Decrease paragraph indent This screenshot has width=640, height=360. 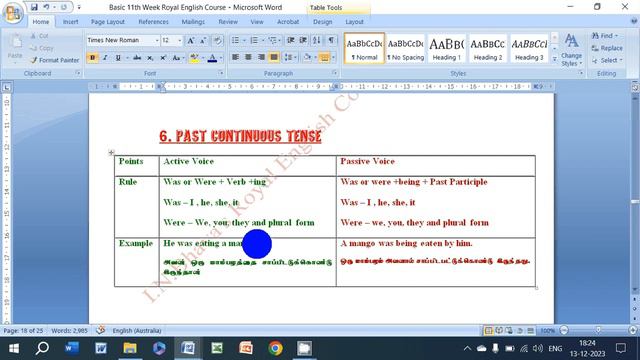point(291,40)
